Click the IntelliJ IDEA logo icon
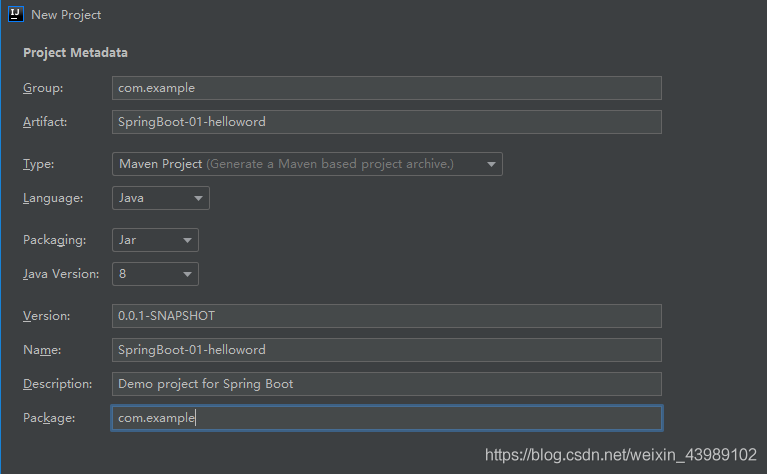This screenshot has width=767, height=474. coord(16,14)
